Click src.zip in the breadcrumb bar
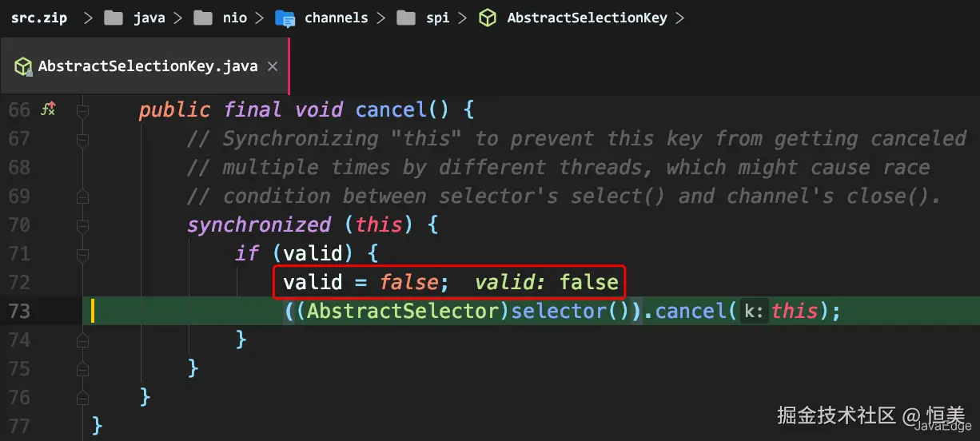 pyautogui.click(x=38, y=18)
